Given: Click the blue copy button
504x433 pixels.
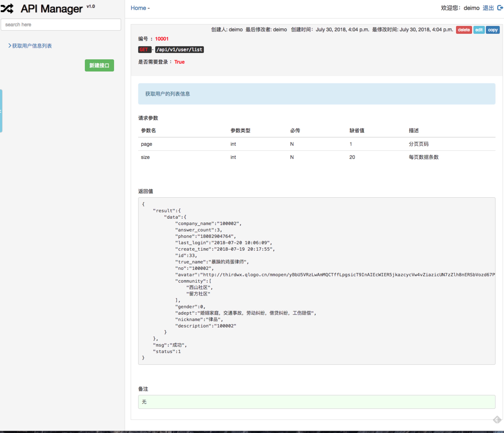Looking at the screenshot, I should (493, 30).
